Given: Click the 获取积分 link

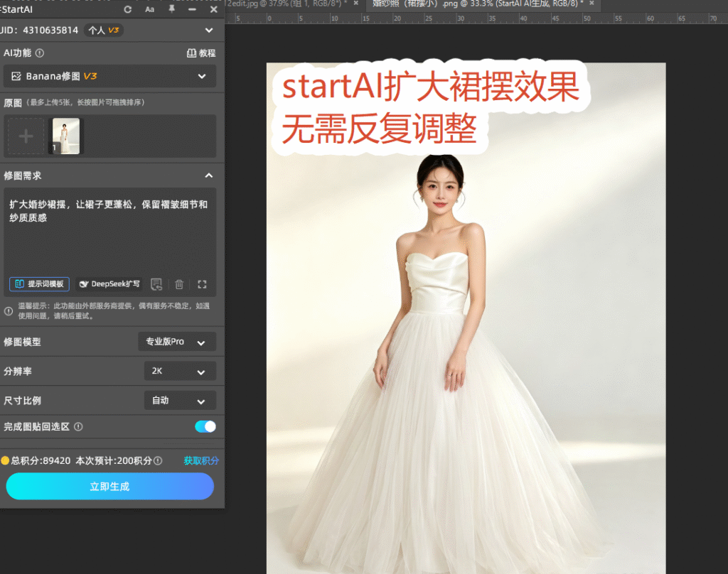Looking at the screenshot, I should pos(201,461).
